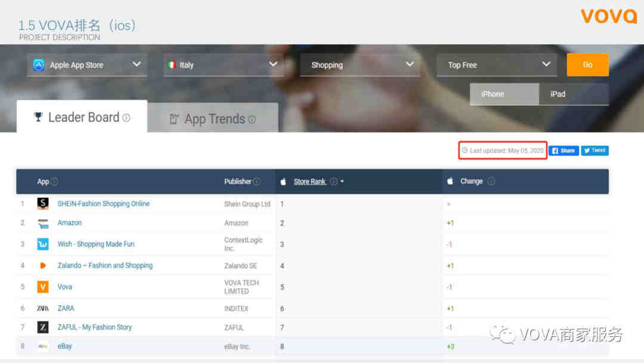
Task: Click the ZAFUL app icon
Action: pos(43,327)
